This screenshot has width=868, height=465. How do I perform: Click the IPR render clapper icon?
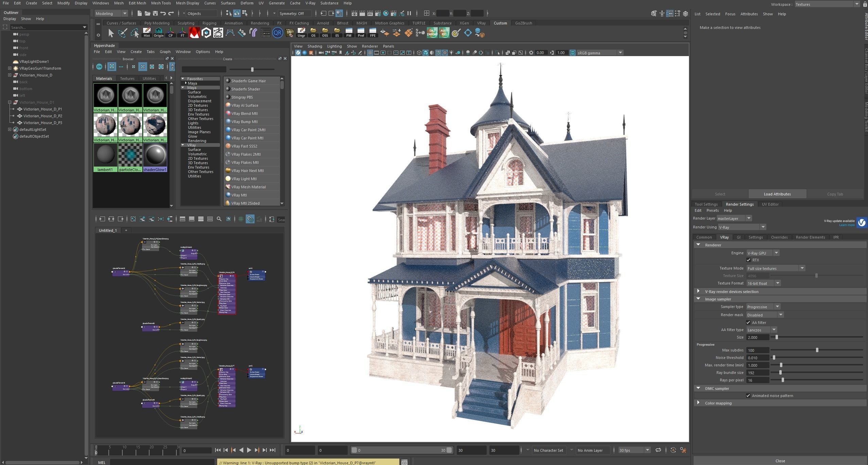tap(370, 13)
